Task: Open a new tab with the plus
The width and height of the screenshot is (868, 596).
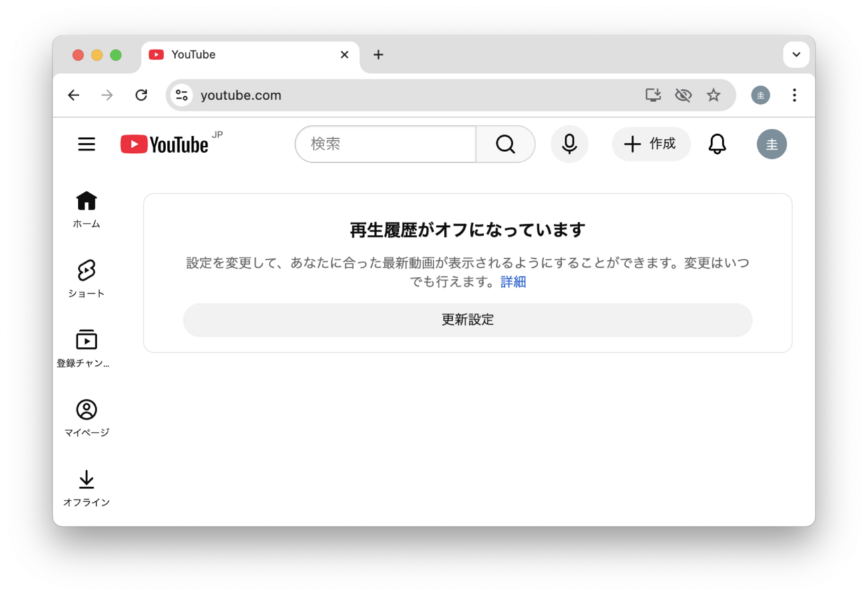Action: coord(379,55)
